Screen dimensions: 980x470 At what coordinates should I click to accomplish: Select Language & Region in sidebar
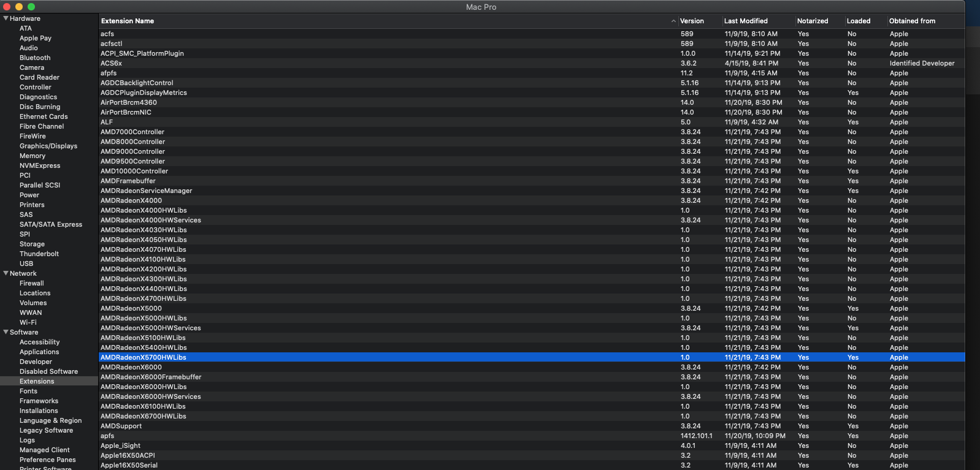pyautogui.click(x=50, y=420)
